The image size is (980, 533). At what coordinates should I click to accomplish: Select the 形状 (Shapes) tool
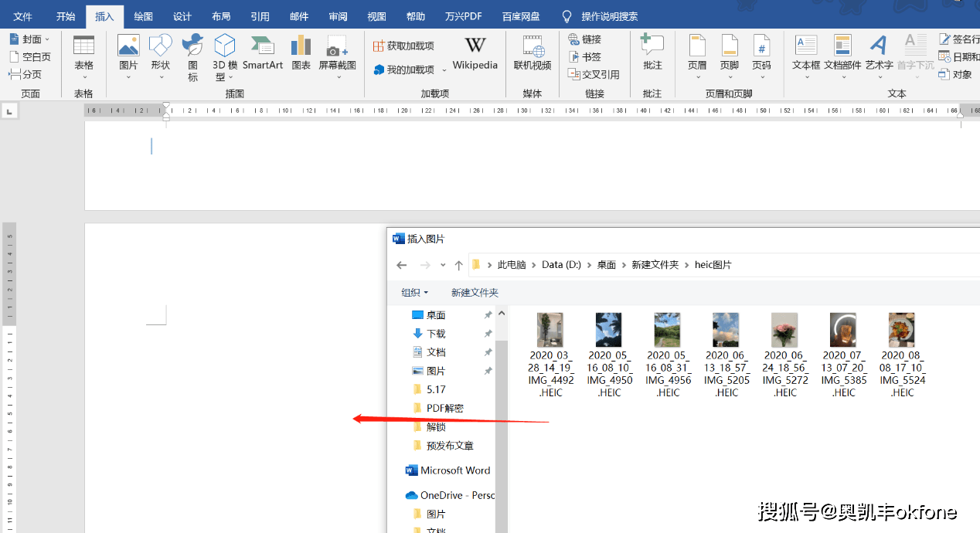point(160,53)
